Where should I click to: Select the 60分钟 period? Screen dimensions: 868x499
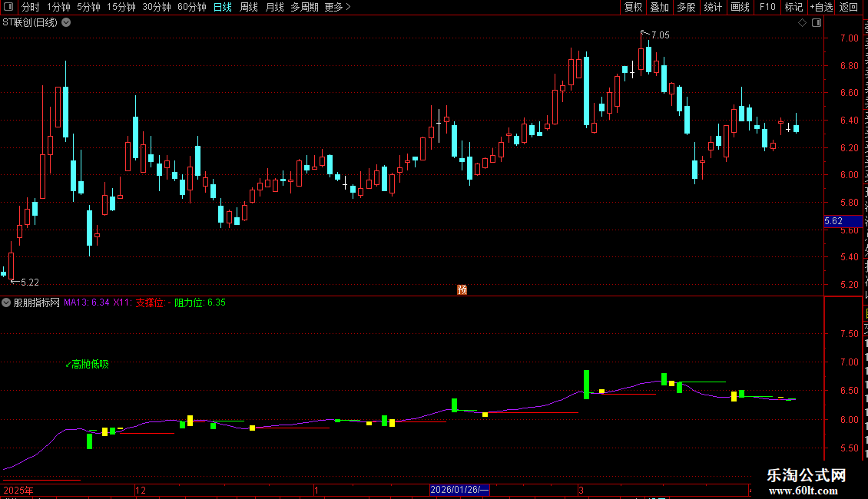click(x=191, y=7)
